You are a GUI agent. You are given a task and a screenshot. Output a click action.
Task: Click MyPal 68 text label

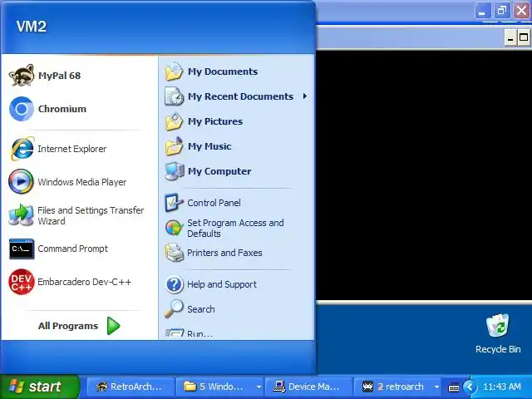click(x=59, y=76)
